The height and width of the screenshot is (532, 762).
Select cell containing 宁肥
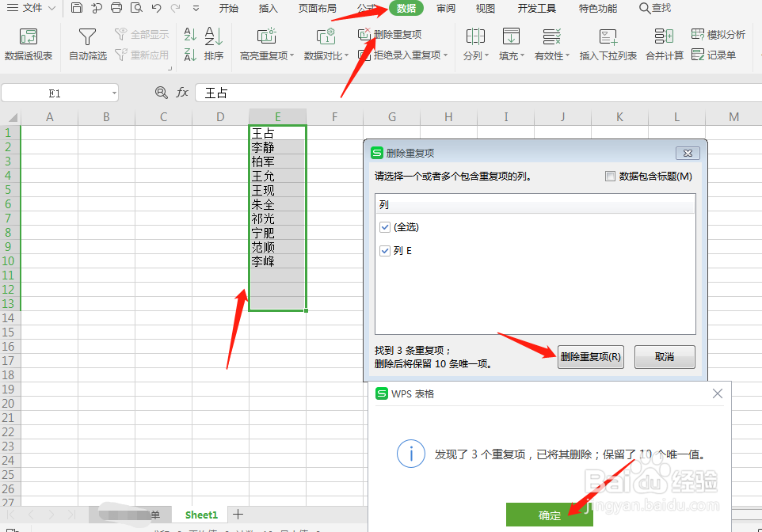(277, 233)
